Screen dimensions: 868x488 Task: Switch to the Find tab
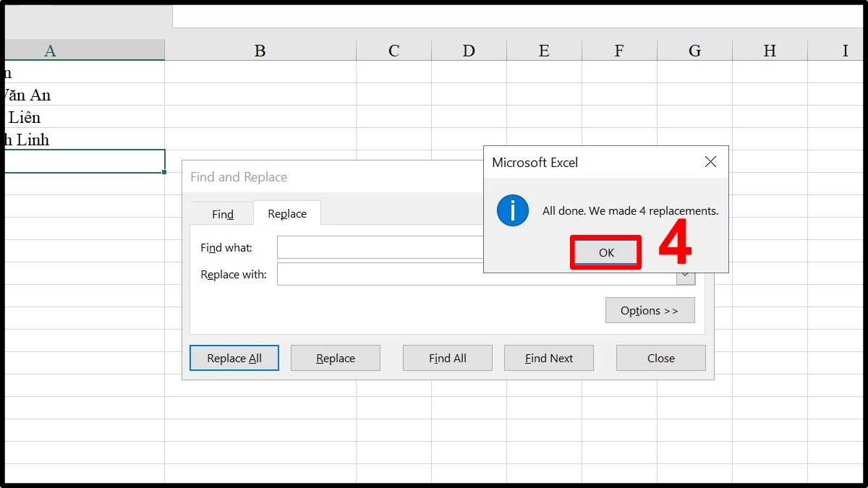tap(223, 214)
